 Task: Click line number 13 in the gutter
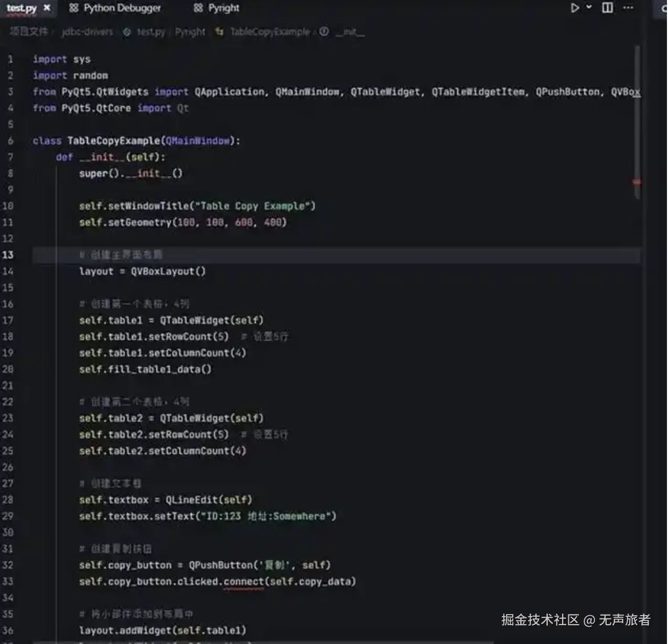8,255
